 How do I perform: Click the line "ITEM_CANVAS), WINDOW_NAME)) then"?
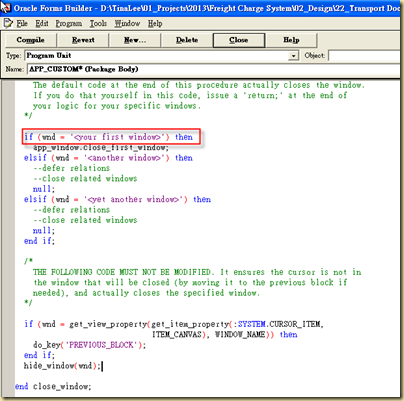click(224, 334)
